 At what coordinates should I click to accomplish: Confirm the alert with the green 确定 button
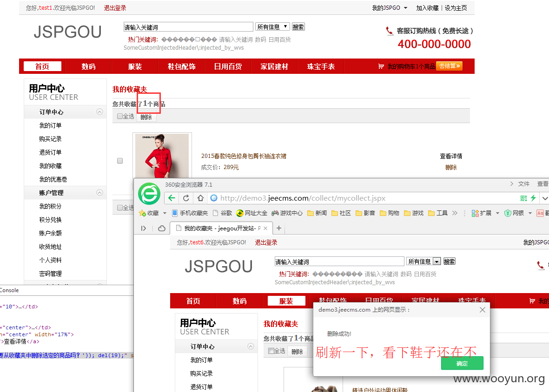462,363
